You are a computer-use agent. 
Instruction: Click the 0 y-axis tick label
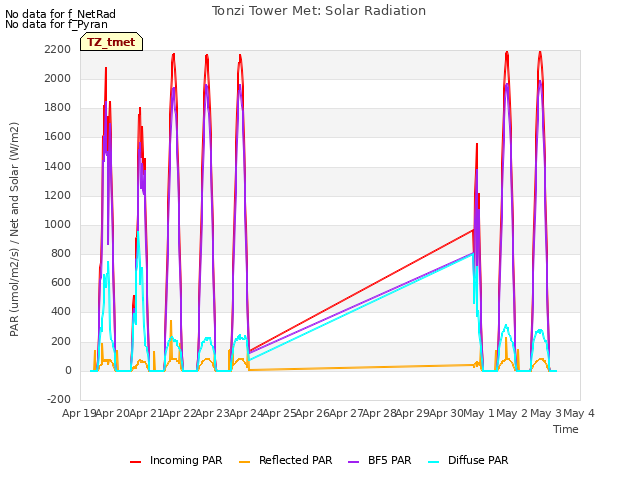click(x=68, y=371)
